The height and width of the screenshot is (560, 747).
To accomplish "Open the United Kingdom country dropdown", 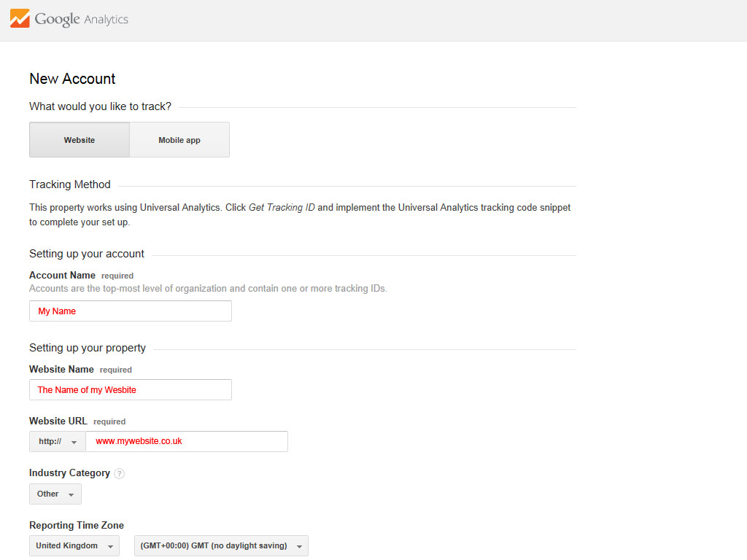I will click(74, 545).
